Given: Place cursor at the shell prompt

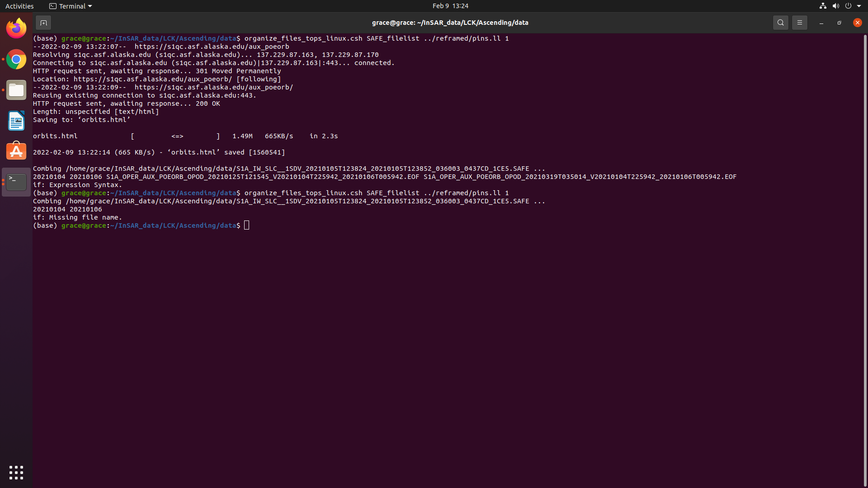Looking at the screenshot, I should pos(246,225).
